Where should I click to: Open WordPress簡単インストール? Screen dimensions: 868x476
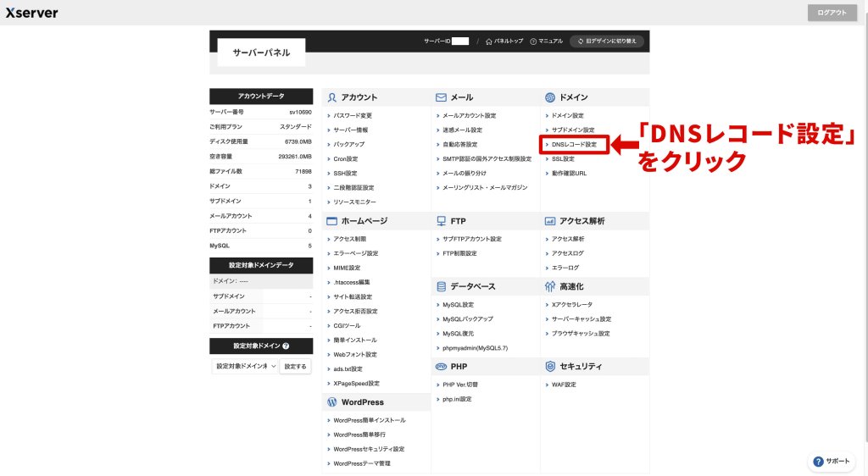(370, 420)
